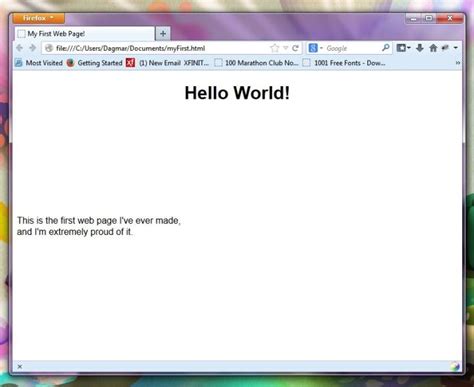The image size is (474, 387).
Task: Go forward with the forward arrow
Action: pyautogui.click(x=32, y=48)
